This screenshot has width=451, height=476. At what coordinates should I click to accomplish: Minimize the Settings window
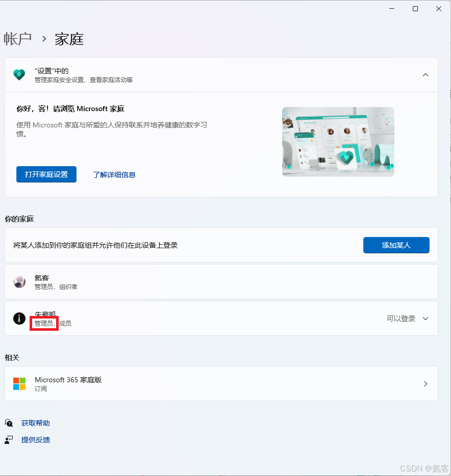point(392,9)
